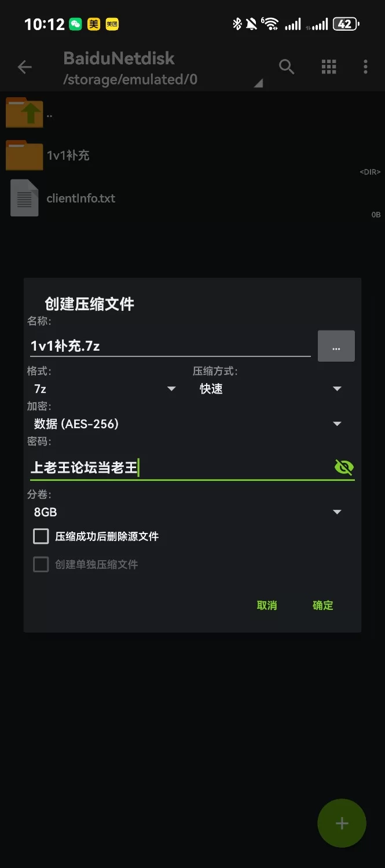This screenshot has height=868, width=385.
Task: Open the search magnifier icon
Action: tap(287, 67)
